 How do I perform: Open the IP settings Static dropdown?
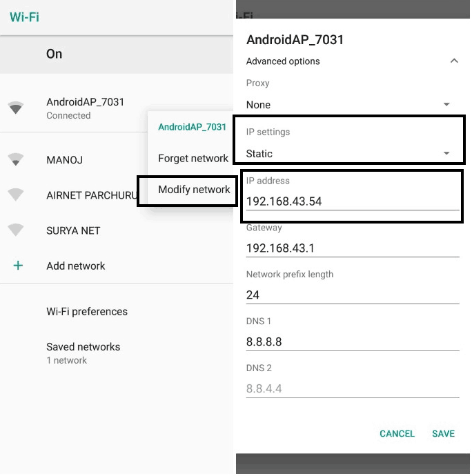click(348, 154)
